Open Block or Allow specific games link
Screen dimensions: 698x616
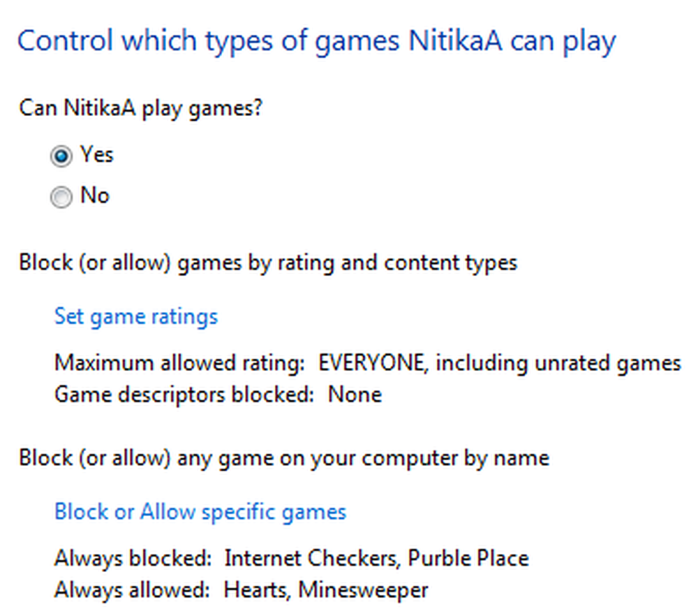click(x=200, y=512)
